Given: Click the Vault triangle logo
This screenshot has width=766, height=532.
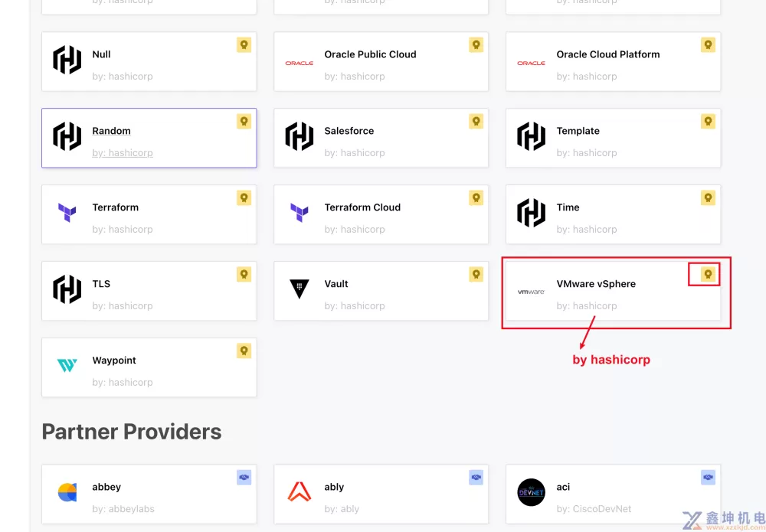Looking at the screenshot, I should coord(299,289).
